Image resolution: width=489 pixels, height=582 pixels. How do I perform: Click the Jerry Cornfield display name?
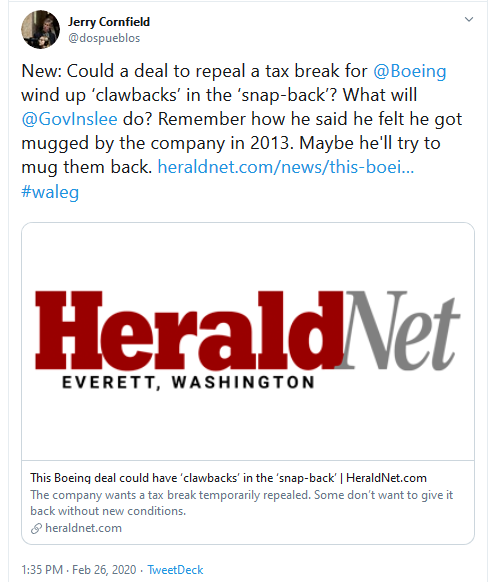[x=109, y=22]
